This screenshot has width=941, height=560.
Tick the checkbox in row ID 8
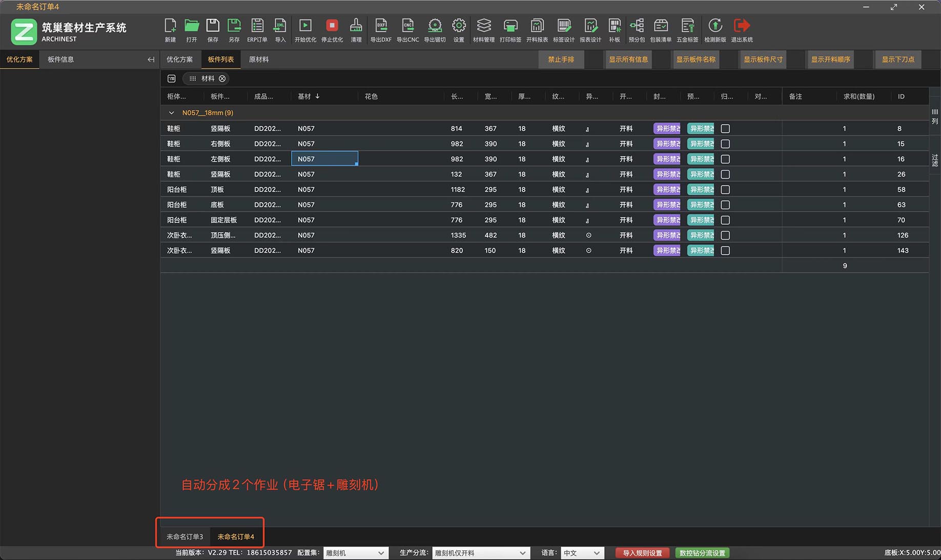click(725, 129)
